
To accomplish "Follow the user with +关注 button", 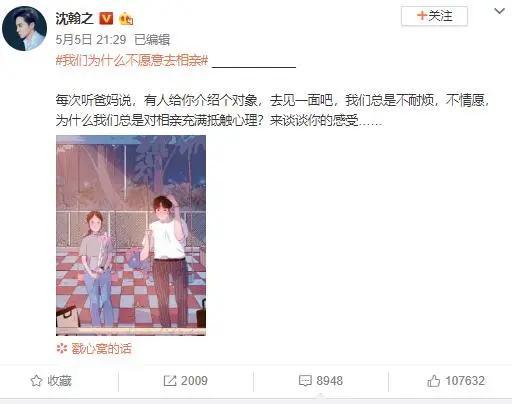I will point(434,16).
